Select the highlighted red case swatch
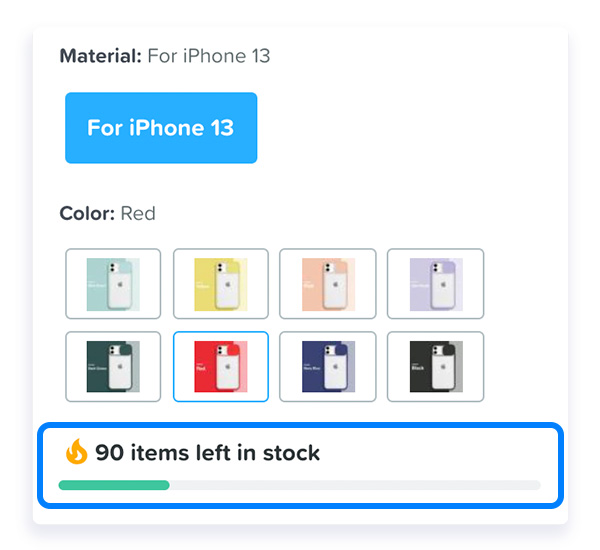This screenshot has width=600, height=550. coord(221,367)
